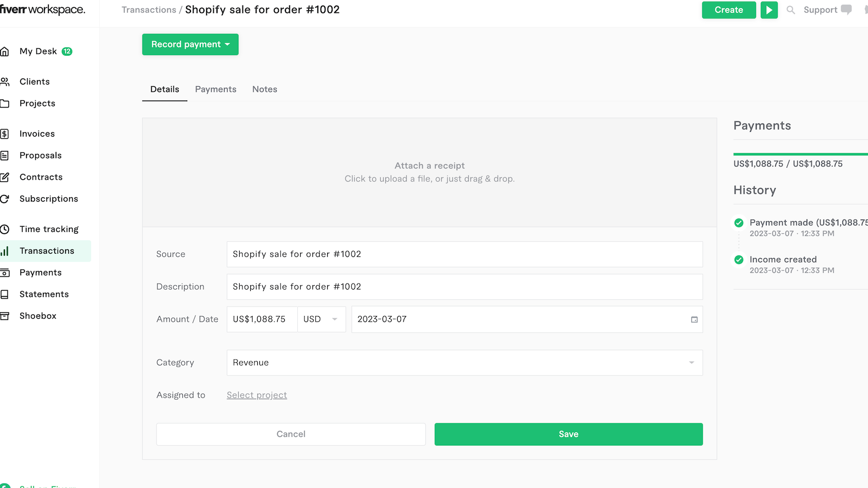Click the US$1,088.75 / US$1,088.75 total text
Viewport: 868px width, 488px height.
[788, 164]
